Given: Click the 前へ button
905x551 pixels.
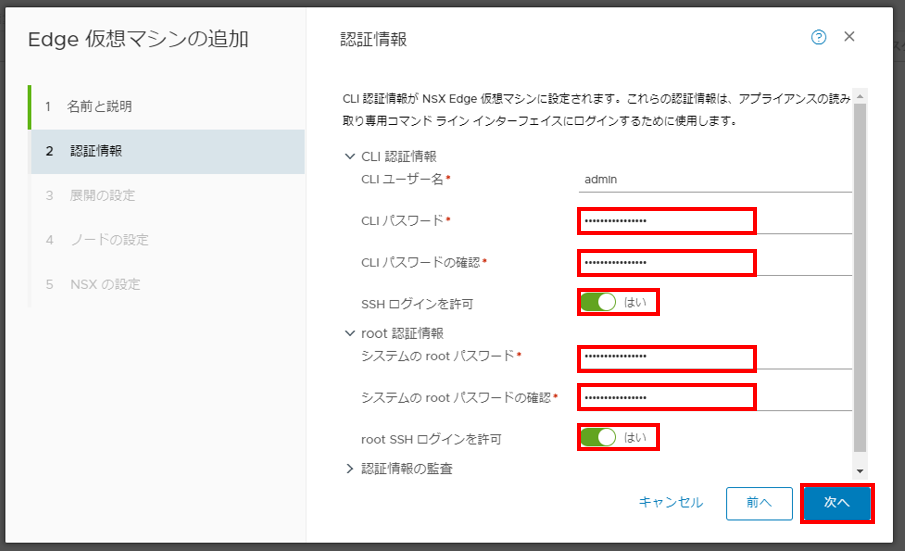Looking at the screenshot, I should (759, 503).
